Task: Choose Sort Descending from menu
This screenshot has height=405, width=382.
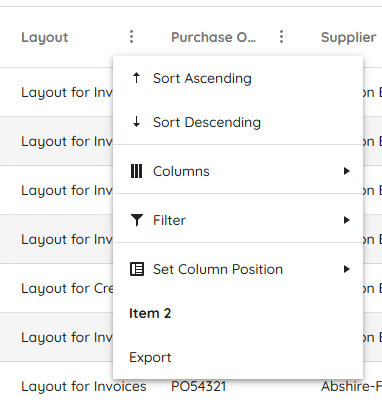Action: tap(238, 122)
